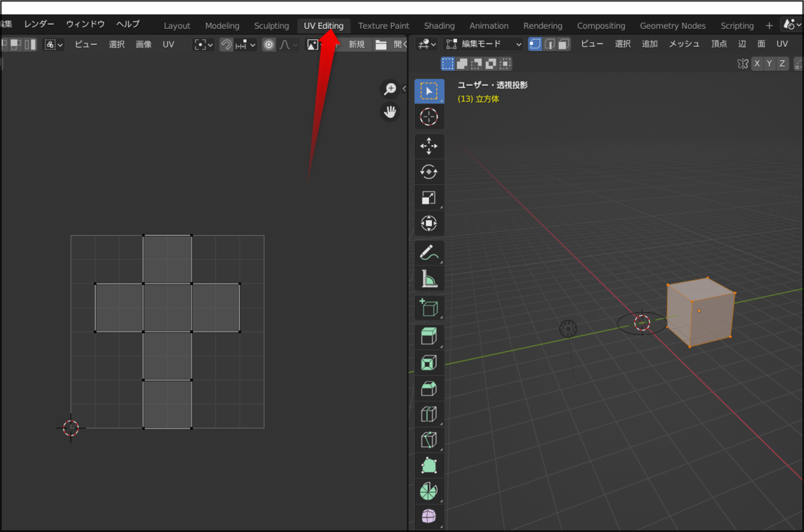Image resolution: width=804 pixels, height=532 pixels.
Task: Select the Bevel tool
Action: click(429, 388)
